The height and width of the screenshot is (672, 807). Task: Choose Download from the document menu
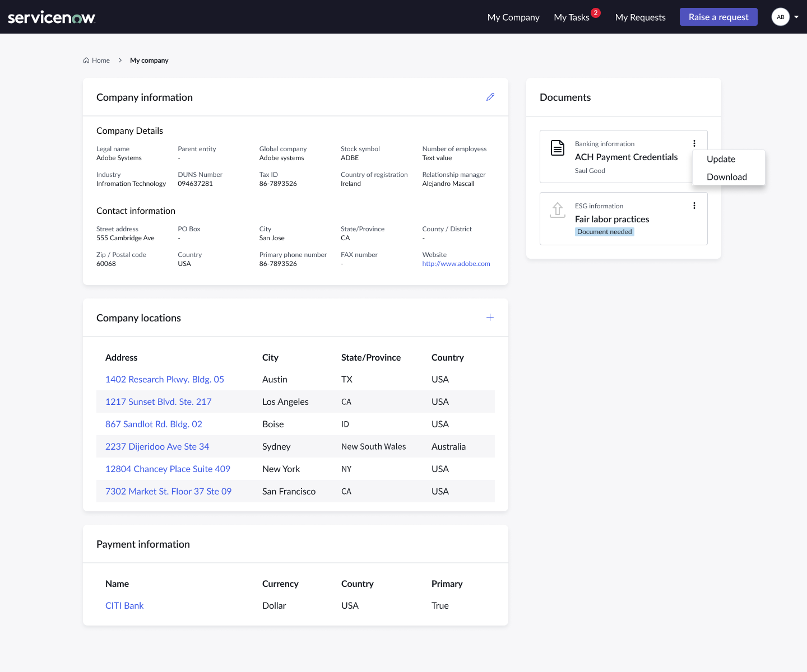(726, 177)
